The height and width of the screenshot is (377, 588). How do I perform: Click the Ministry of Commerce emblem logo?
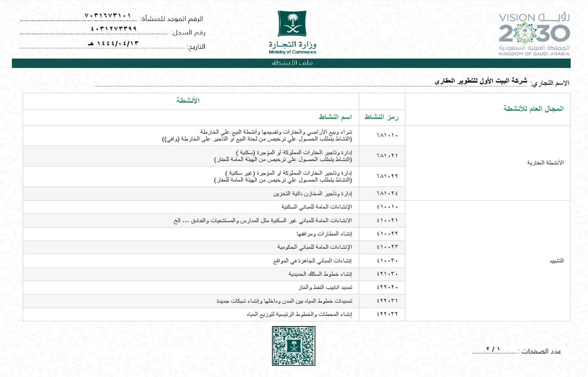point(292,23)
